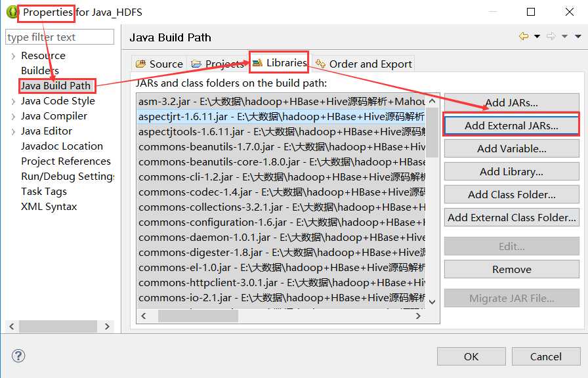Select Task Tags item
Screen dimensions: 588x378
click(x=44, y=191)
